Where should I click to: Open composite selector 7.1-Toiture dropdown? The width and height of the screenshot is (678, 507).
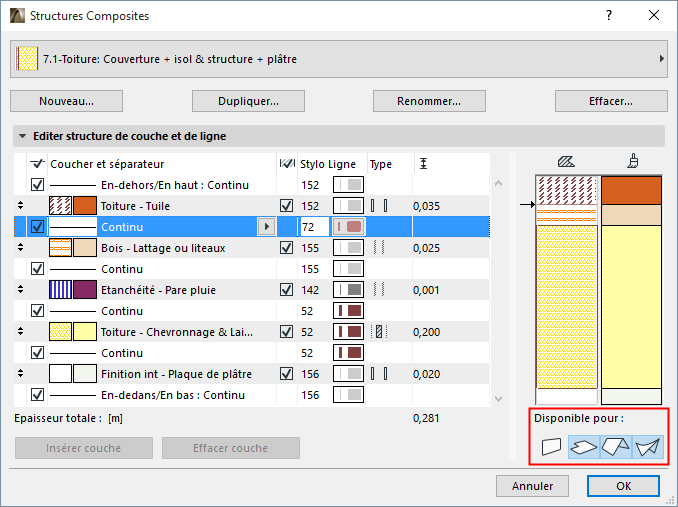pyautogui.click(x=339, y=59)
